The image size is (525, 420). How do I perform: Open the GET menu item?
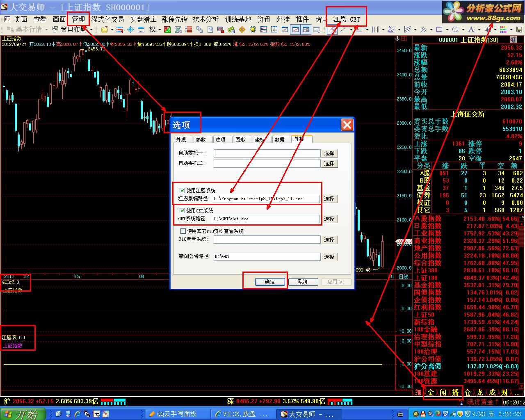[x=355, y=19]
